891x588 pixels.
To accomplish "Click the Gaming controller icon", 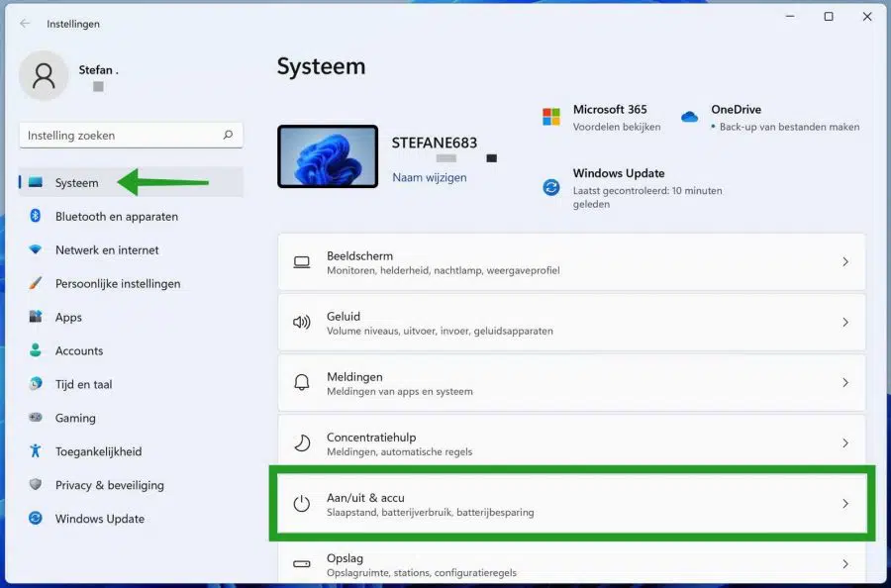I will click(36, 417).
